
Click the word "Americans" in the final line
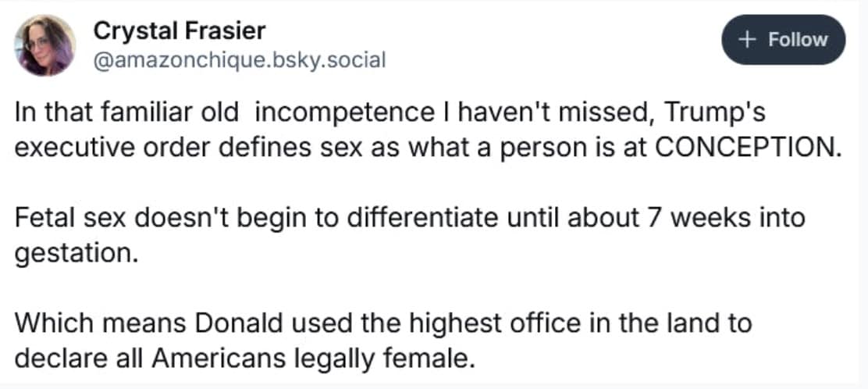207,357
